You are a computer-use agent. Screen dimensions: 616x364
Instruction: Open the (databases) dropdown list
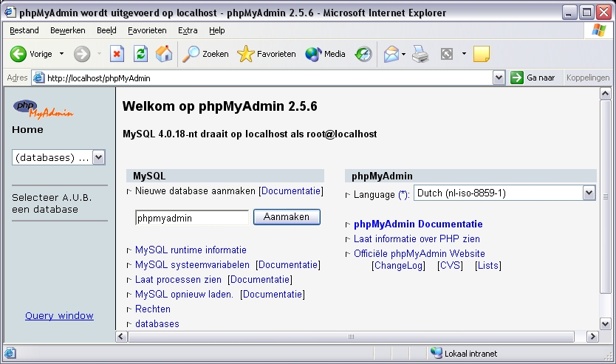pyautogui.click(x=58, y=157)
